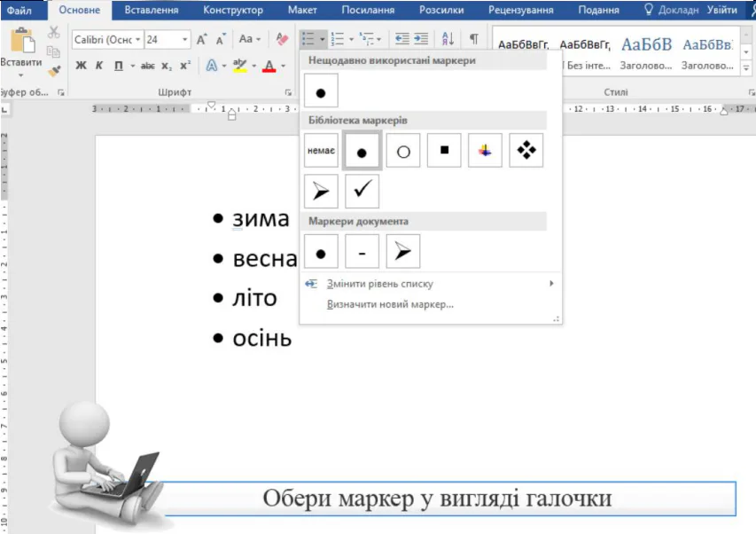Pick the black square bullet marker

[444, 151]
